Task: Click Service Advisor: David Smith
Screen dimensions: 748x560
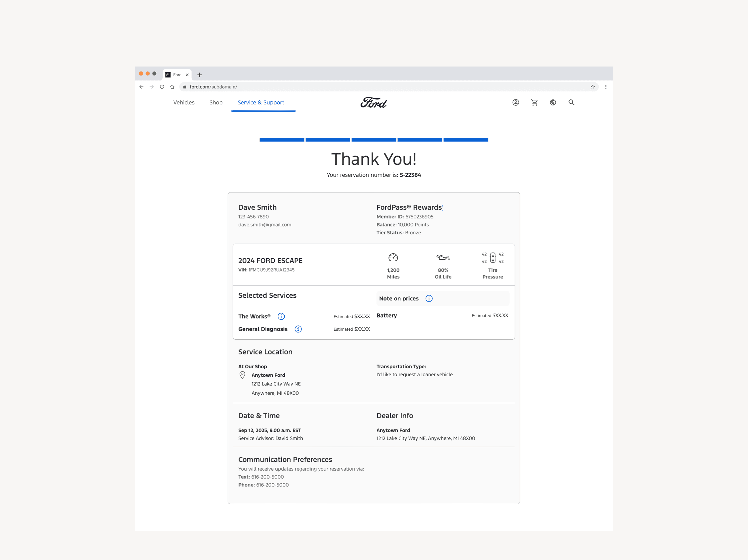Action: [x=270, y=438]
